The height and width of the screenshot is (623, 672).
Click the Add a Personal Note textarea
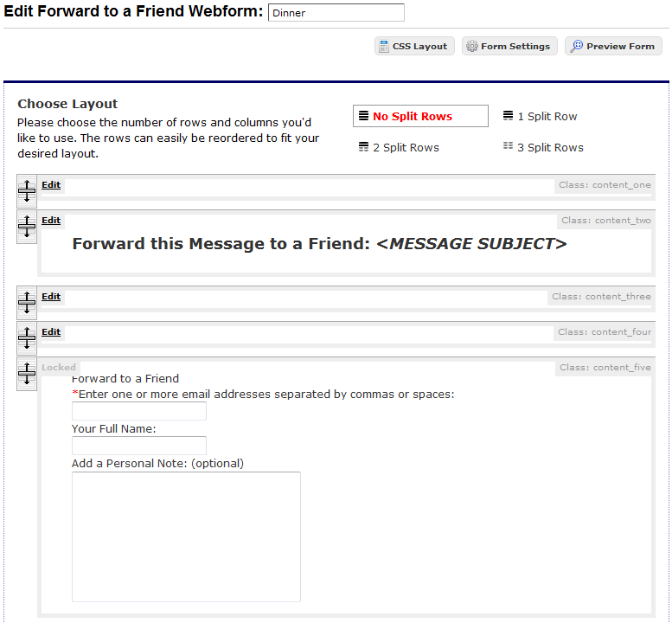(186, 536)
